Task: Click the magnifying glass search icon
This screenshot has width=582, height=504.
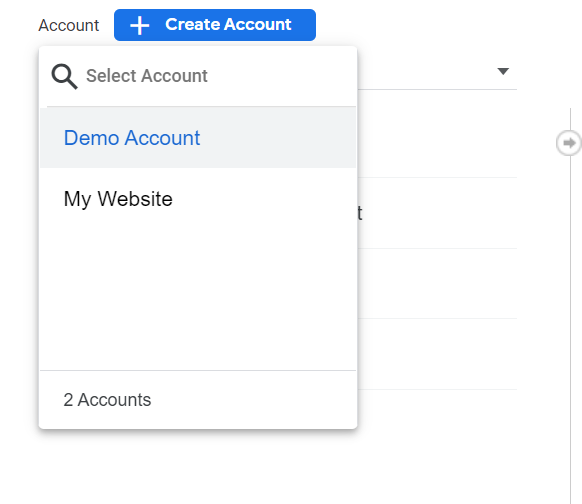Action: click(65, 76)
